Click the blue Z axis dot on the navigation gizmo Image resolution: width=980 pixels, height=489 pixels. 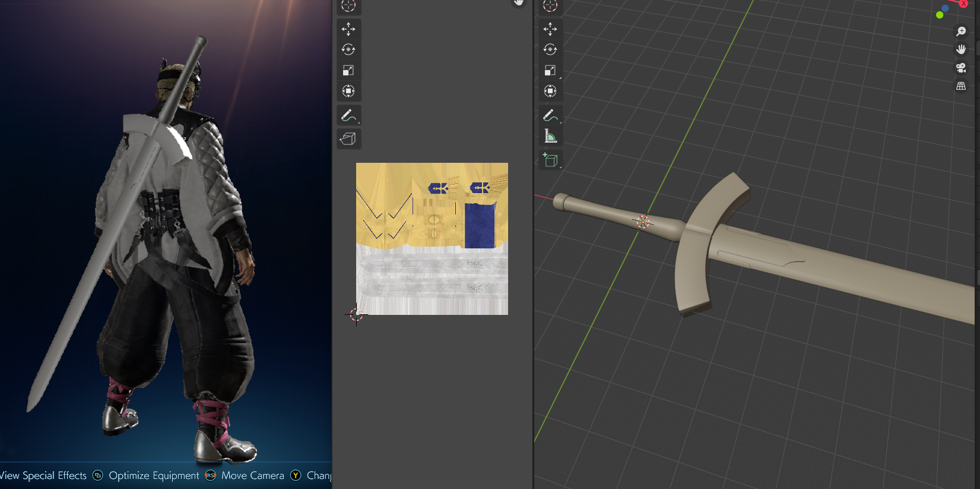coord(946,8)
